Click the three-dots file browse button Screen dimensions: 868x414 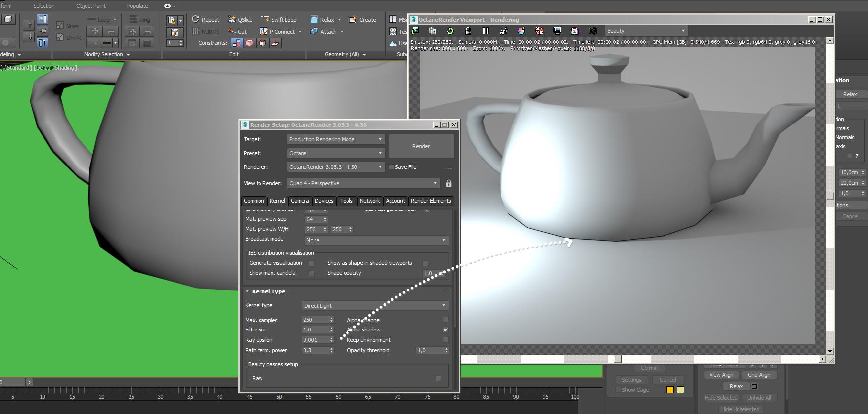449,167
